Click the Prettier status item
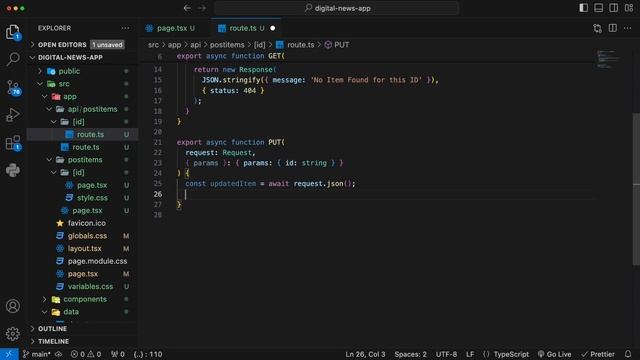The image size is (640, 360). click(x=598, y=354)
